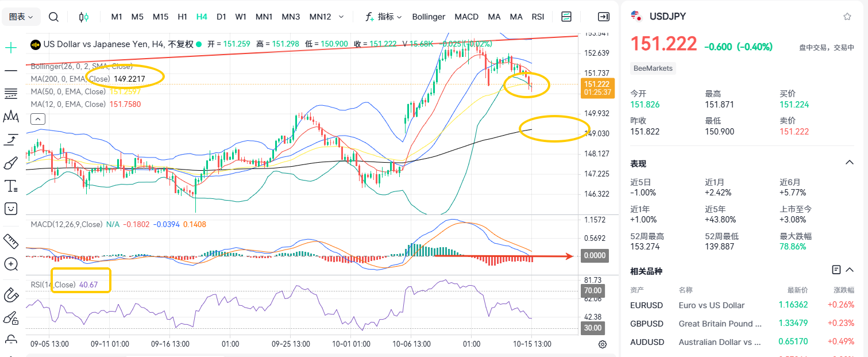The width and height of the screenshot is (868, 357).
Task: Expand more timeframes chevron after MN12
Action: pyautogui.click(x=342, y=17)
